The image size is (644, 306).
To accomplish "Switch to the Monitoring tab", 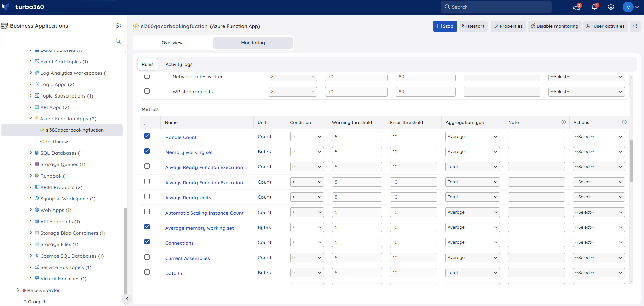I will [x=253, y=43].
